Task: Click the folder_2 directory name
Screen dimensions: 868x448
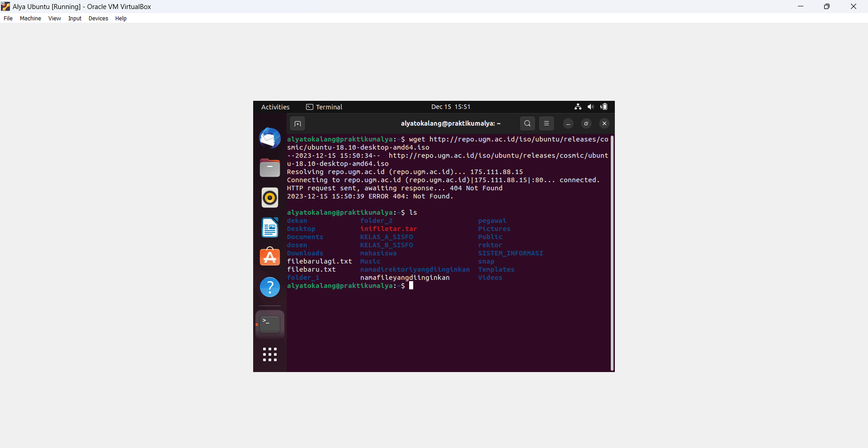Action: click(376, 221)
